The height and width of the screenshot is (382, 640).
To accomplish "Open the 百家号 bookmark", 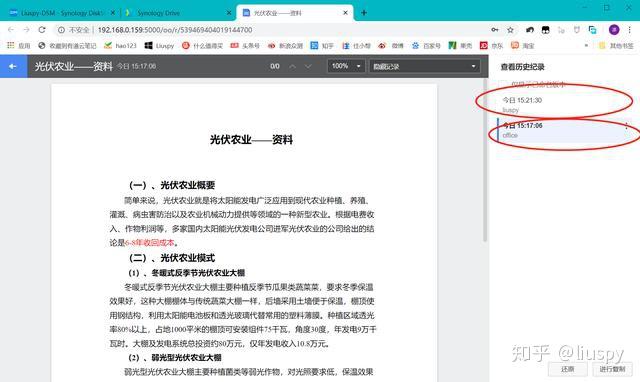I will 426,46.
